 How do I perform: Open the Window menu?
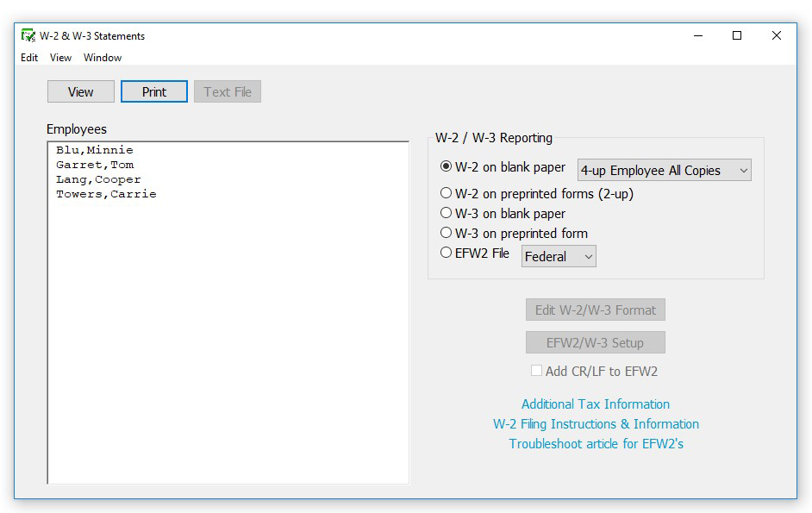coord(102,58)
